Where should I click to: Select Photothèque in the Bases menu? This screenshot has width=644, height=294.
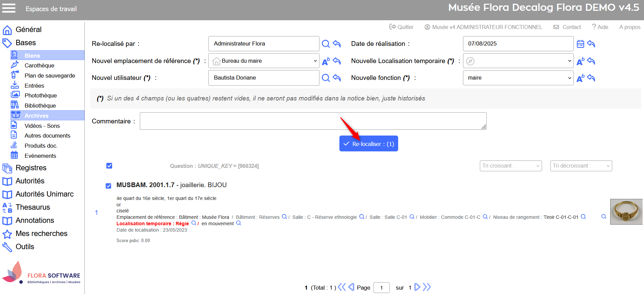[x=41, y=95]
